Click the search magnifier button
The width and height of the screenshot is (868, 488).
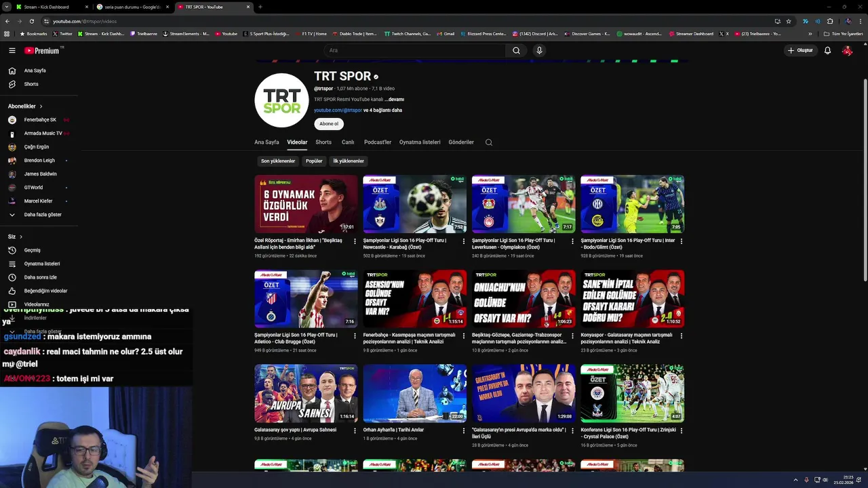coord(516,50)
